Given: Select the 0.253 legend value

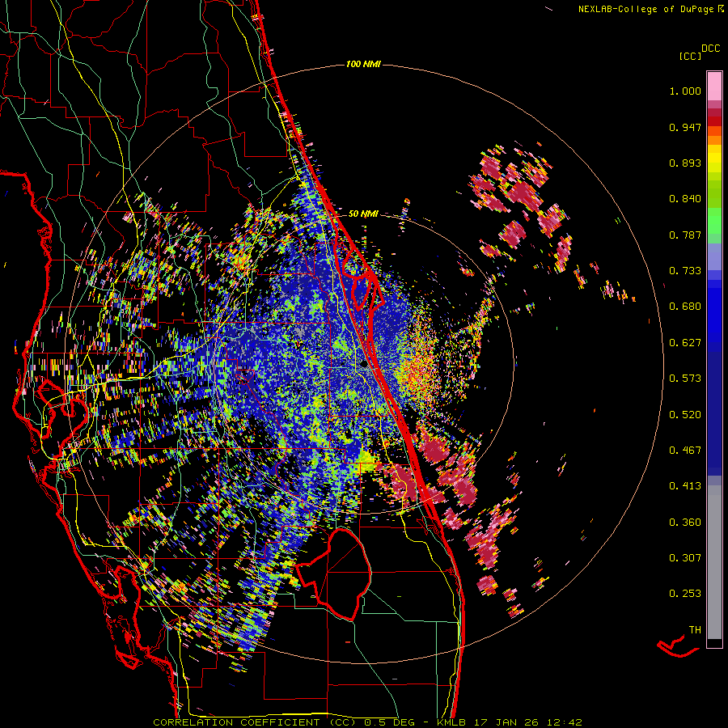Looking at the screenshot, I should [685, 594].
